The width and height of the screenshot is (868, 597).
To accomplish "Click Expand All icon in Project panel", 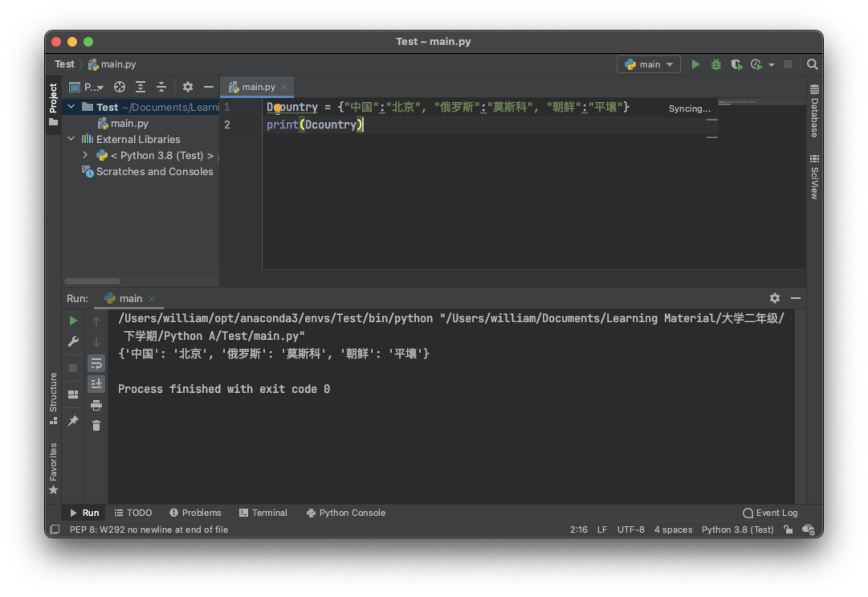I will (140, 87).
